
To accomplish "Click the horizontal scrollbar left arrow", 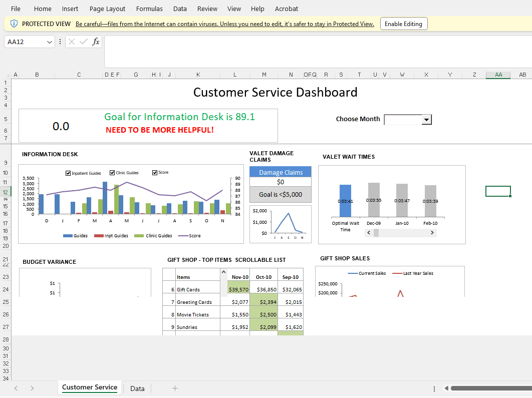I will (446, 388).
